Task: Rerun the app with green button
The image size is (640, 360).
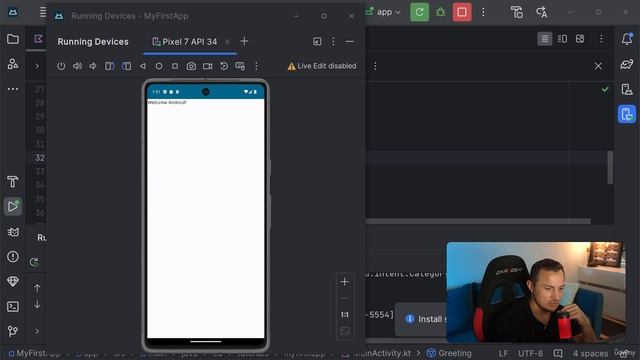Action: click(x=420, y=12)
